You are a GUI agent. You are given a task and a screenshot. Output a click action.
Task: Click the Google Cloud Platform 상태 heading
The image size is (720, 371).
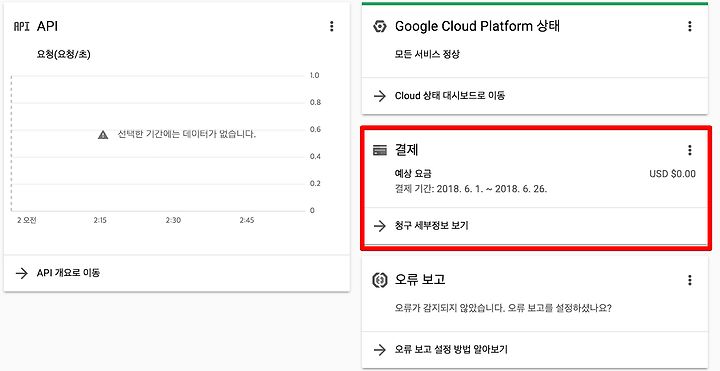477,26
